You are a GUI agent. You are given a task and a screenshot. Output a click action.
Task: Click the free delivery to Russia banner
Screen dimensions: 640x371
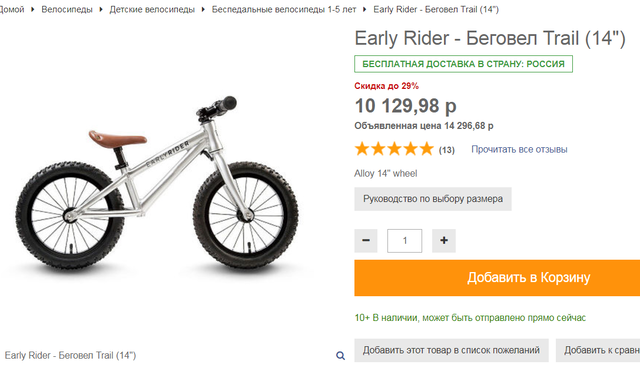tap(463, 64)
